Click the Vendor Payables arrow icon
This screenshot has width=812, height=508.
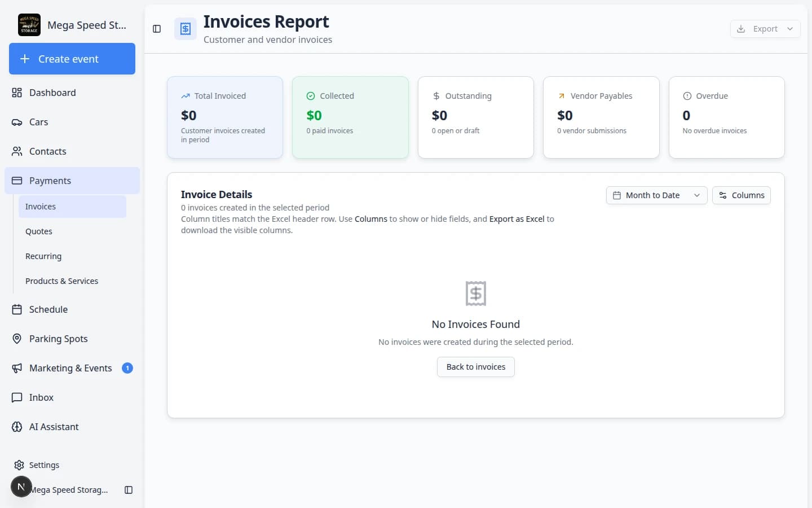pyautogui.click(x=562, y=96)
